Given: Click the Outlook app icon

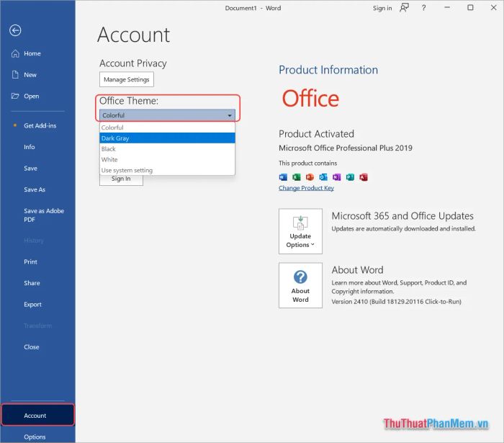Looking at the screenshot, I should point(323,177).
